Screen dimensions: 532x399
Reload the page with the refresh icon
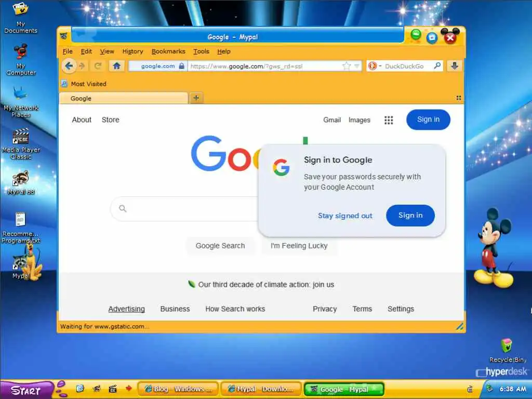click(x=98, y=66)
